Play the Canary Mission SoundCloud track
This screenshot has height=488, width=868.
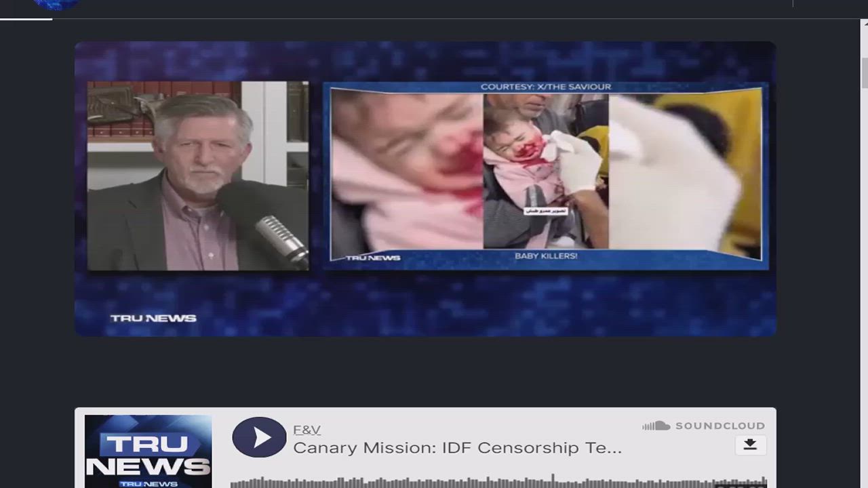click(x=259, y=437)
